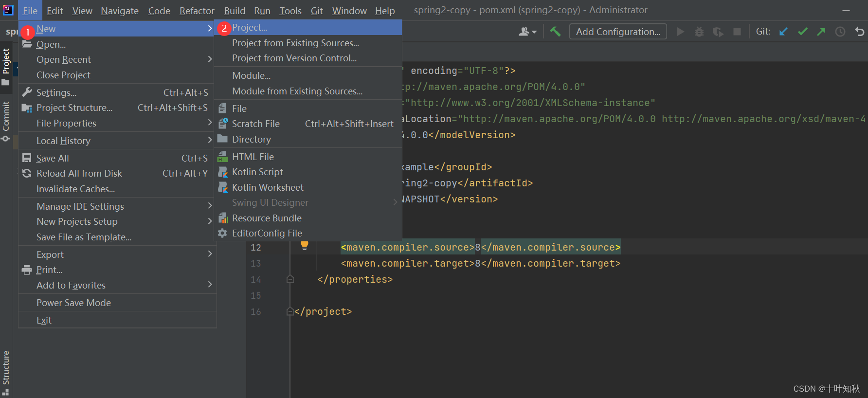Open the Structure tool window tab
Viewport: 868px width, 398px height.
(6, 372)
